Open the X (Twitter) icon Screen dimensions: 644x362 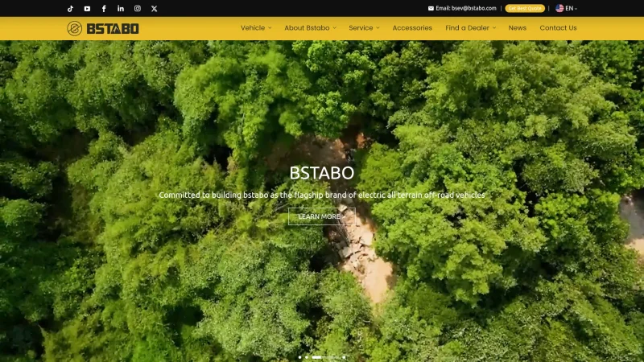(154, 8)
